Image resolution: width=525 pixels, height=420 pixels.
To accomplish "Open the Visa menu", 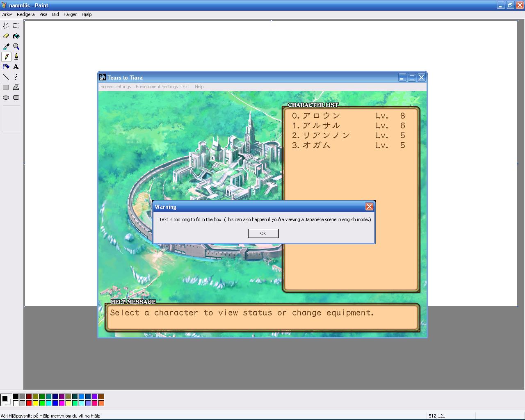I will [x=43, y=14].
